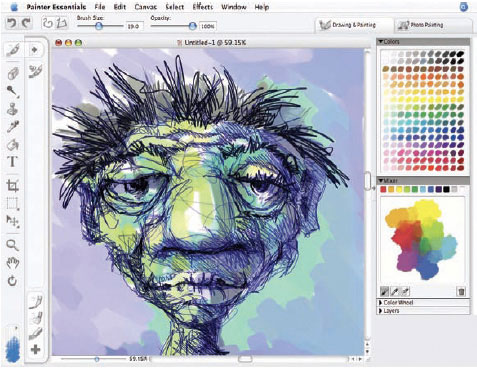This screenshot has width=477, height=370.
Task: Expand the Layers panel
Action: click(381, 311)
